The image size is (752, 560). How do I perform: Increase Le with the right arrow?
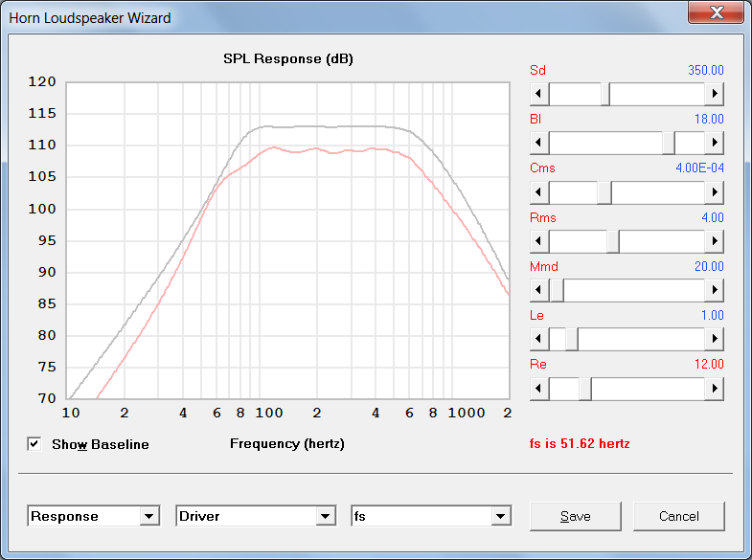(x=714, y=339)
